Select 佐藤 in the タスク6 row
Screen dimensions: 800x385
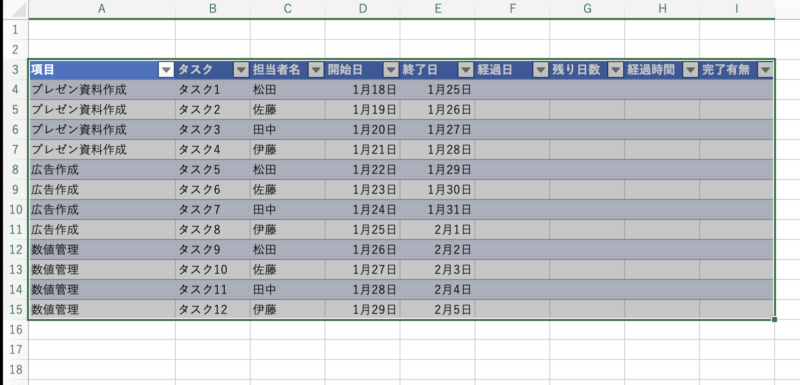point(287,190)
